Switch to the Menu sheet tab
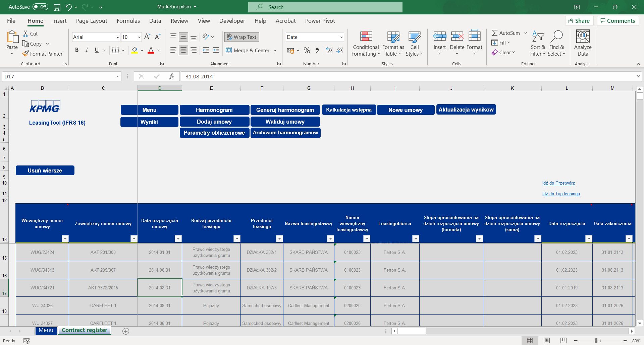 [46, 330]
